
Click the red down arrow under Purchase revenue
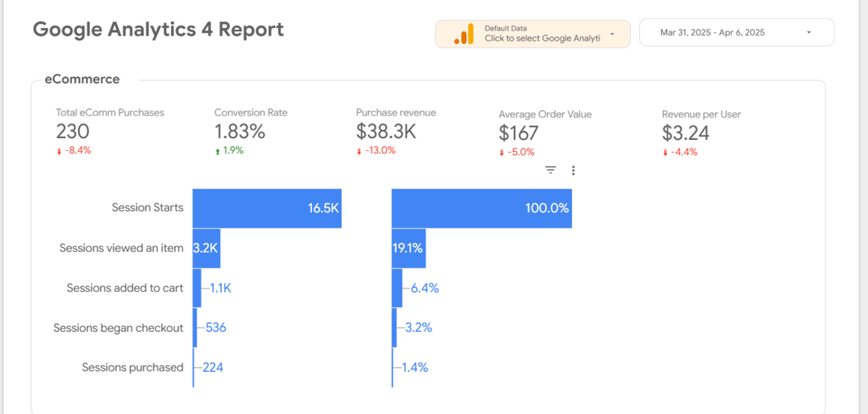359,151
